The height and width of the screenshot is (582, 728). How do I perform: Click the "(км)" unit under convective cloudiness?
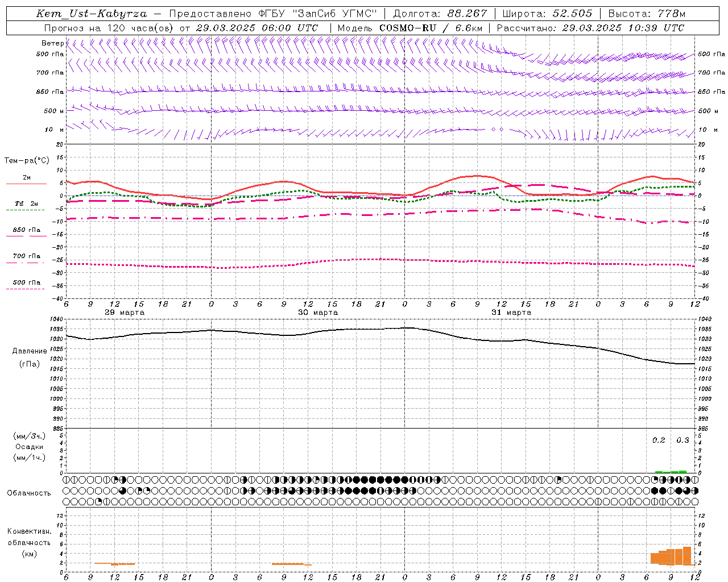point(30,554)
